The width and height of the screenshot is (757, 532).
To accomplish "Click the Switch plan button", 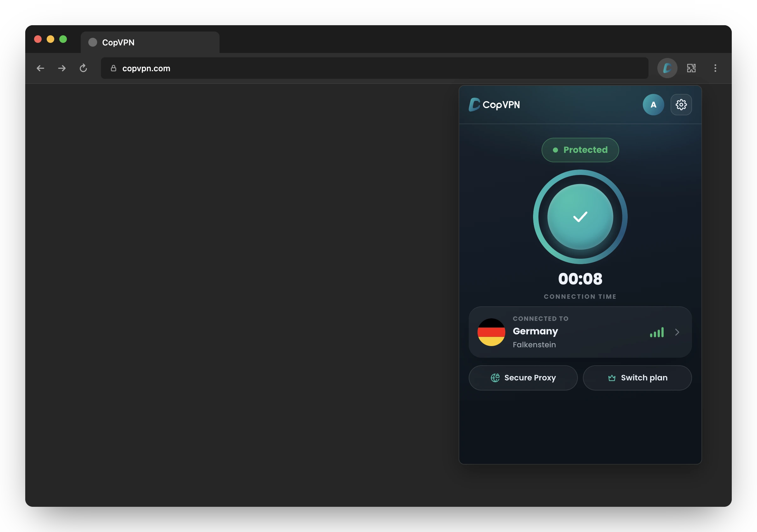I will tap(637, 378).
